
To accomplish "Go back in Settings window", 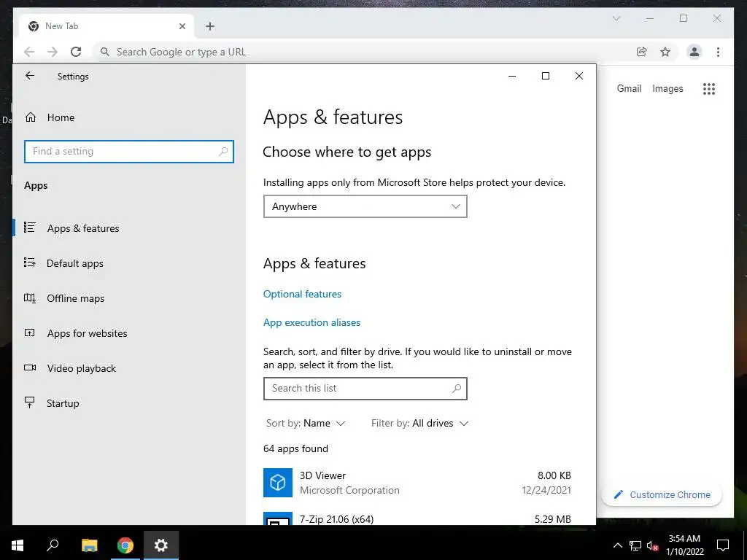I will pyautogui.click(x=30, y=76).
